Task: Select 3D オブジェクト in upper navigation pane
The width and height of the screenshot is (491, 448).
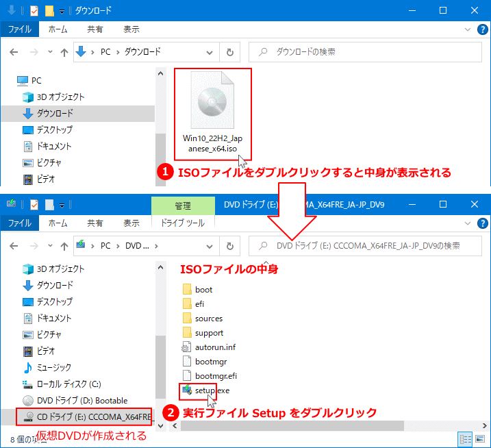Action: click(x=53, y=97)
